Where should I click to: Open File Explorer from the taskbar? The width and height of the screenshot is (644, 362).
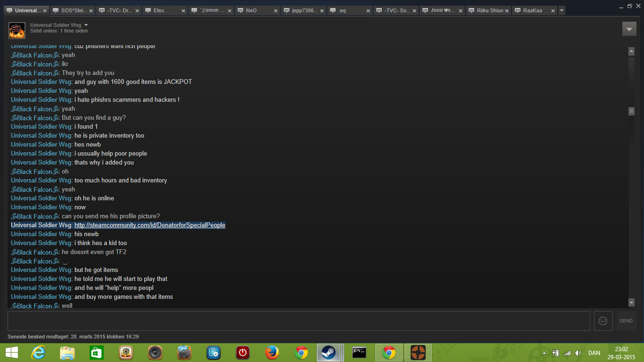tap(67, 353)
